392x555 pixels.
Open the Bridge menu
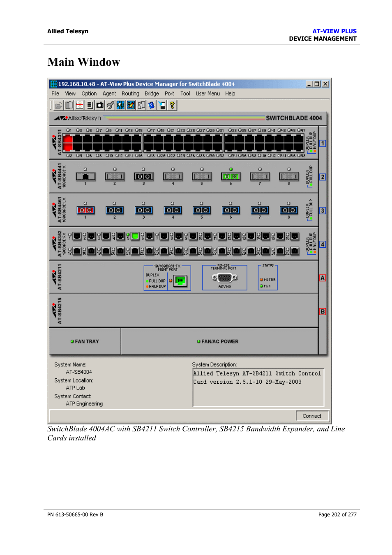[152, 94]
